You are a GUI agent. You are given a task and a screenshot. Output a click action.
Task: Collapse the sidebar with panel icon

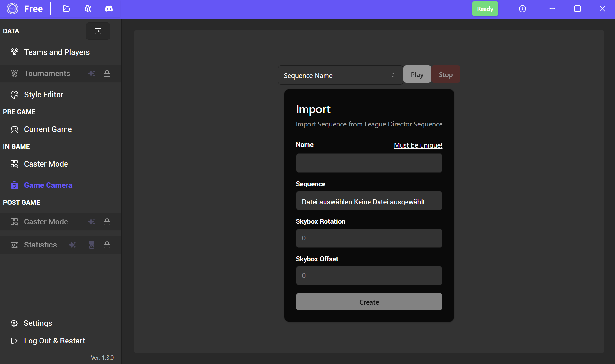(x=98, y=31)
